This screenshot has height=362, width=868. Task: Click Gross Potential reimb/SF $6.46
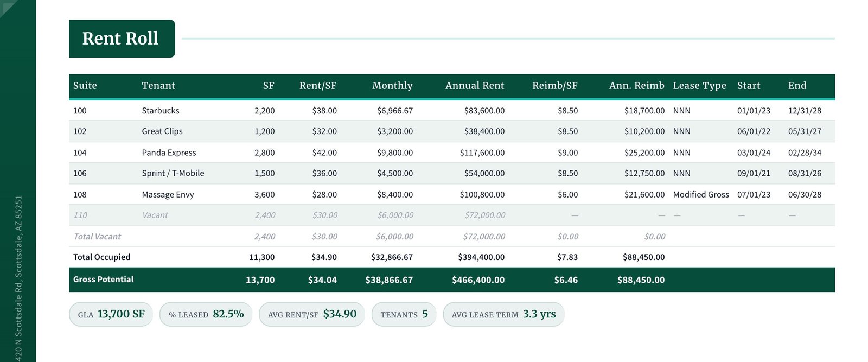[566, 280]
